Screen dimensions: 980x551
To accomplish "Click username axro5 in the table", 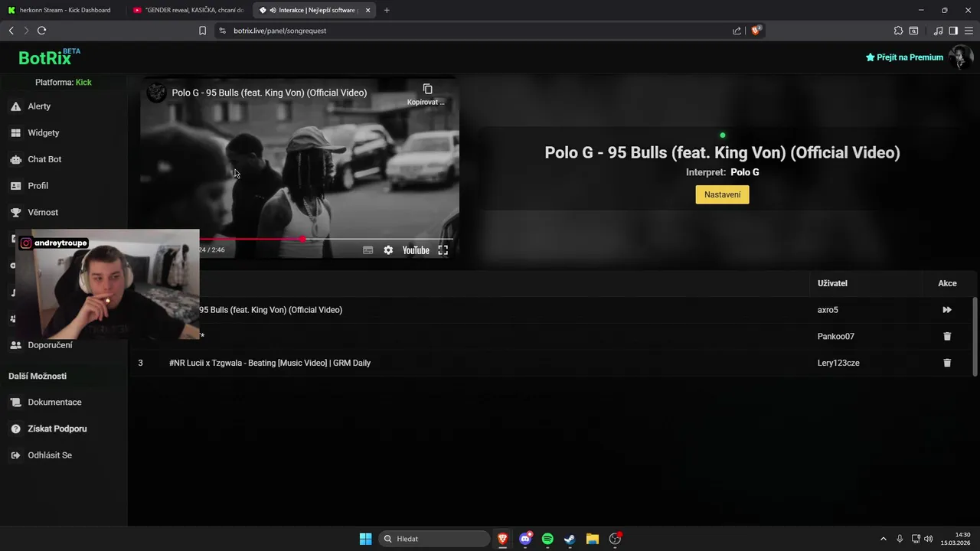I will (x=828, y=310).
